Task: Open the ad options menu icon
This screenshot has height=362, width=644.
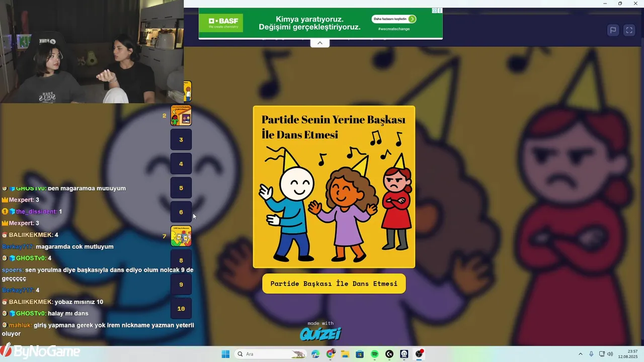Action: [440, 11]
